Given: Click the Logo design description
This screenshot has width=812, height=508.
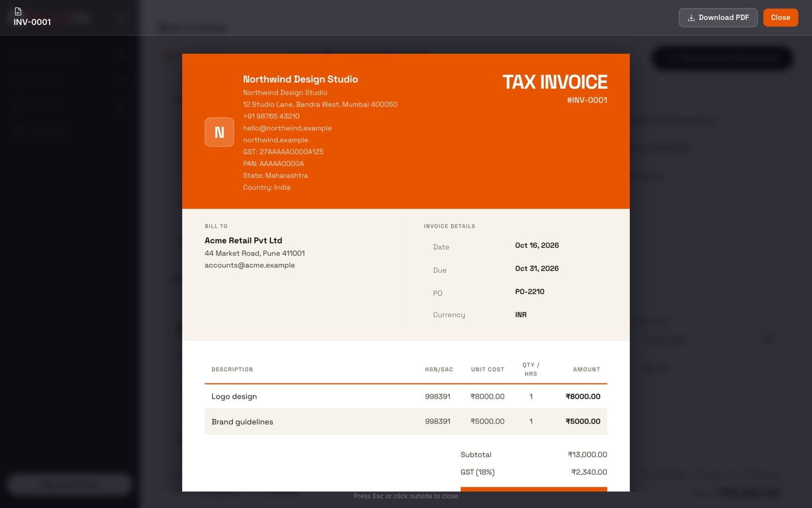Looking at the screenshot, I should 234,396.
